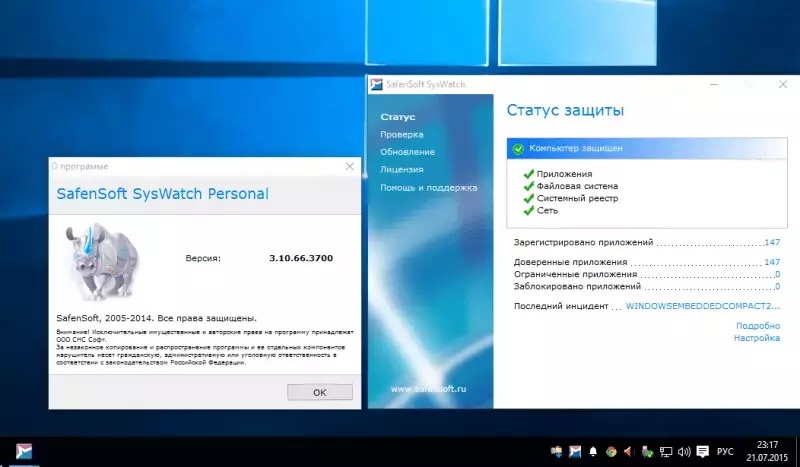The height and width of the screenshot is (467, 800).
Task: Click the green check next to Файловая система
Action: [x=529, y=186]
